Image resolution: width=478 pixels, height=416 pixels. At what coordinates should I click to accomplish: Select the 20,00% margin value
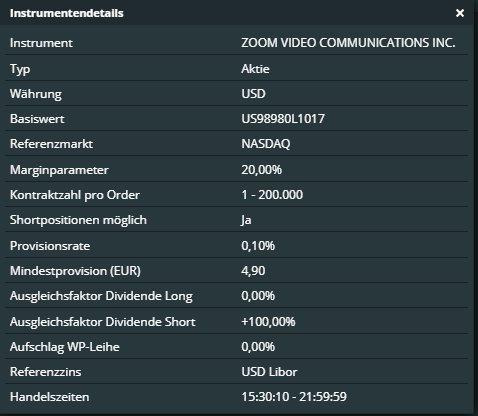coord(262,170)
